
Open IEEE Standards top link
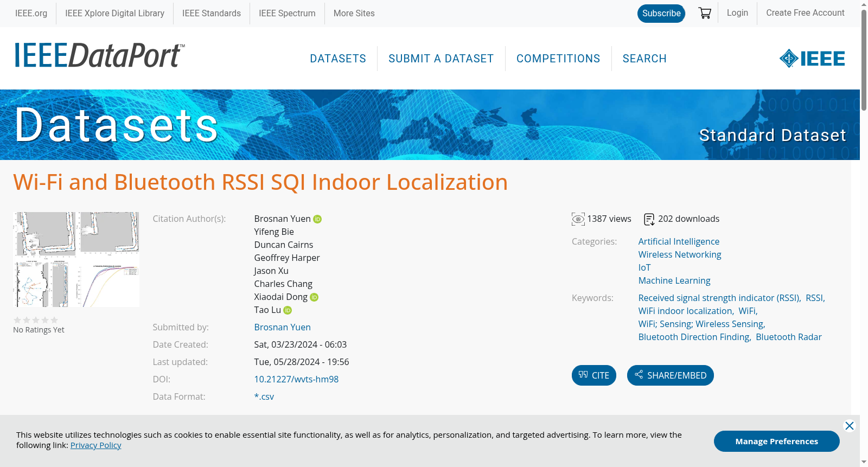pos(212,13)
